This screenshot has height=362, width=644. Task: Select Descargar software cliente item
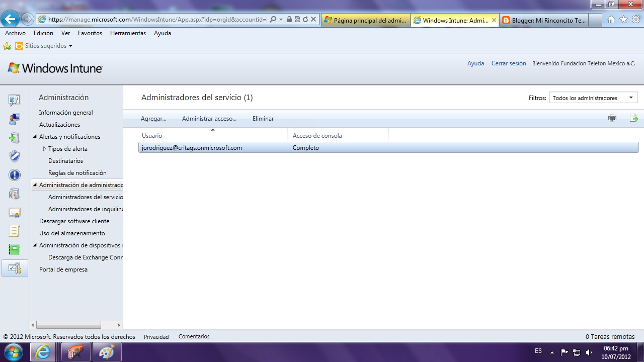(x=74, y=221)
